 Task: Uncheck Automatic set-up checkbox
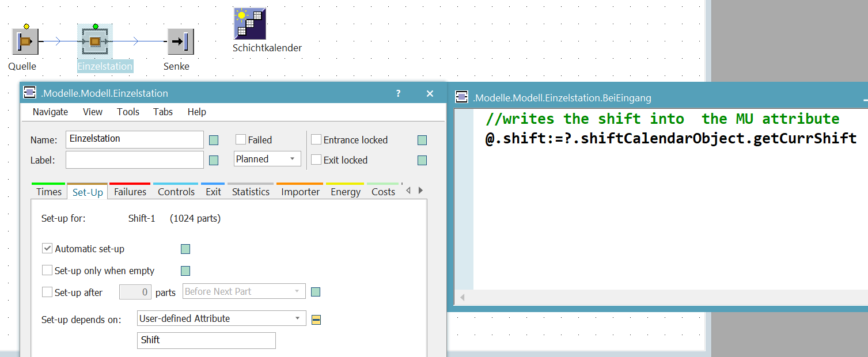[x=47, y=249]
